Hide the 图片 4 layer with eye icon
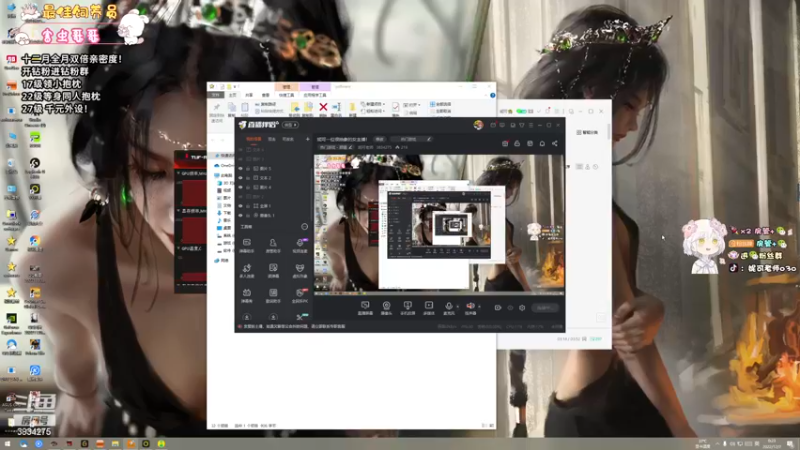The height and width of the screenshot is (450, 800). coord(240,187)
